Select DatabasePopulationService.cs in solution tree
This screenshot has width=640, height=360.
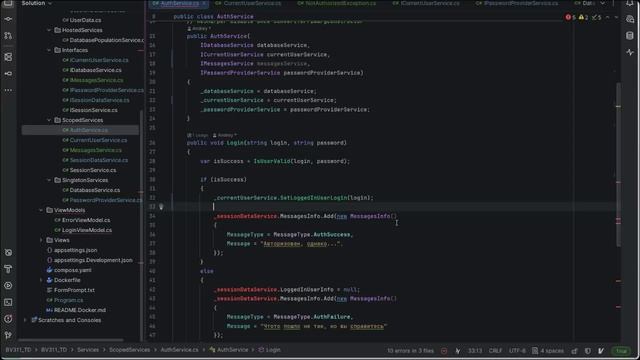pyautogui.click(x=103, y=40)
